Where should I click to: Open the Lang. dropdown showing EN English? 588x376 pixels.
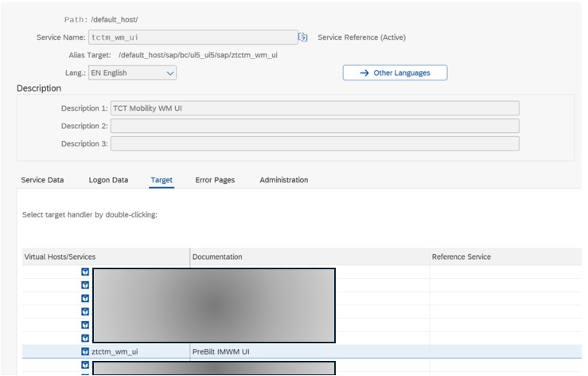point(131,73)
